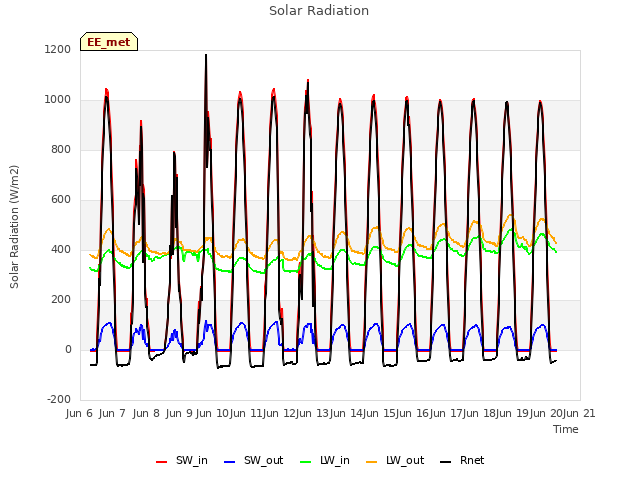This screenshot has width=640, height=480.
Task: Click the red SW_in legend swatch
Action: pyautogui.click(x=162, y=462)
